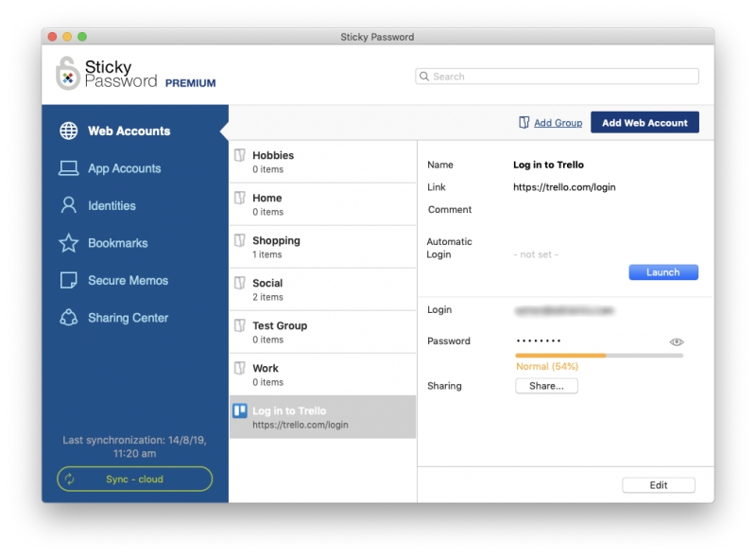Click the masked password dots
The image size is (756, 558).
[x=538, y=340]
